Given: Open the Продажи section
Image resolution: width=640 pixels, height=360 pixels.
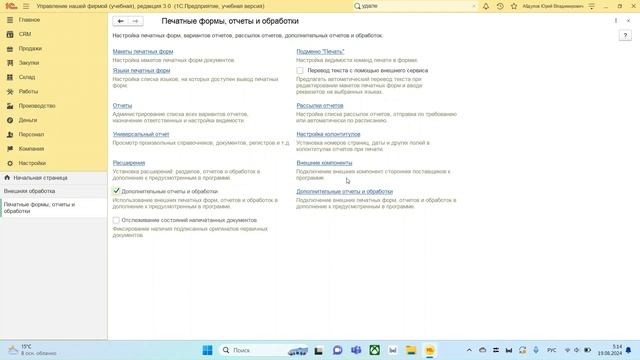Looking at the screenshot, I should coord(30,48).
